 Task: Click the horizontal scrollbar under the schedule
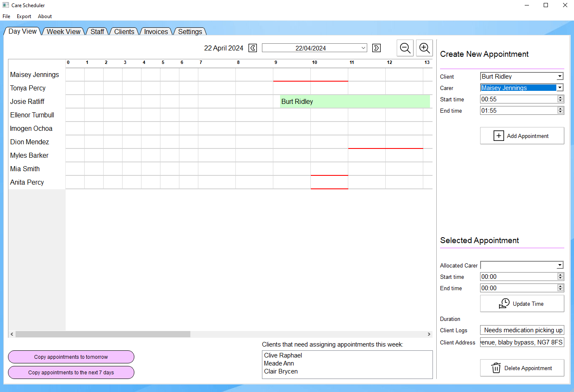[103, 334]
